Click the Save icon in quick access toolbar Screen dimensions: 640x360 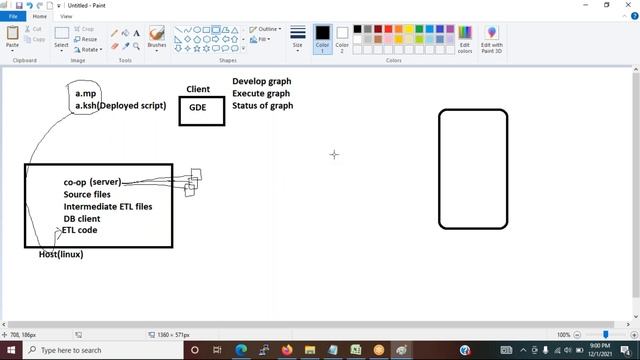click(19, 5)
